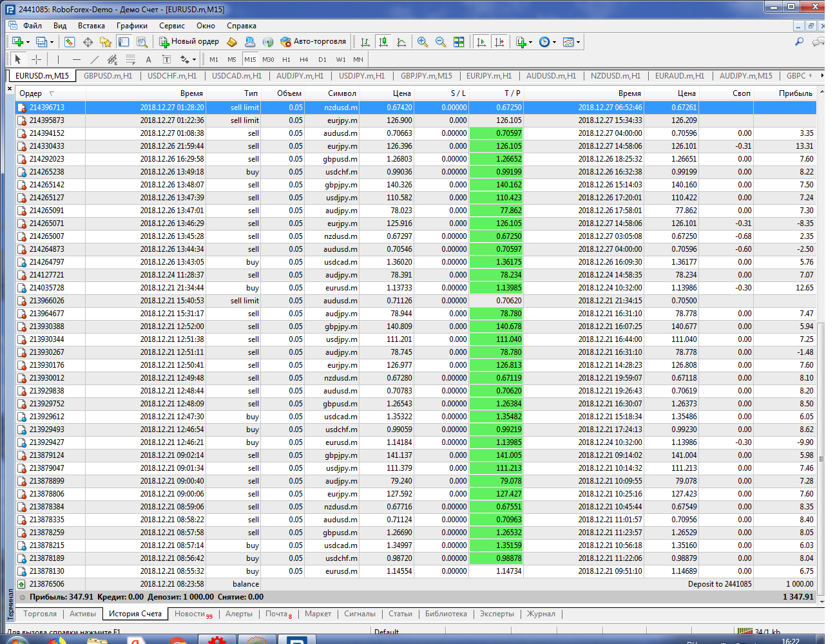This screenshot has height=644, width=835.
Task: Toggle the Navigator folder-star icon
Action: click(x=106, y=42)
